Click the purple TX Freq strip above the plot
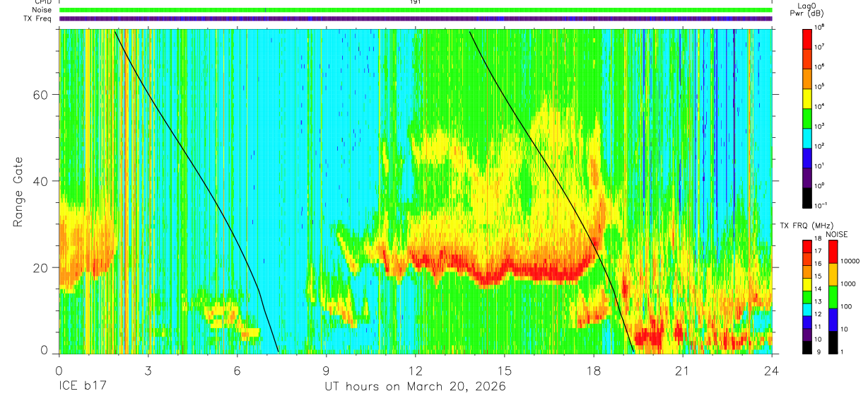The image size is (868, 401). [416, 18]
